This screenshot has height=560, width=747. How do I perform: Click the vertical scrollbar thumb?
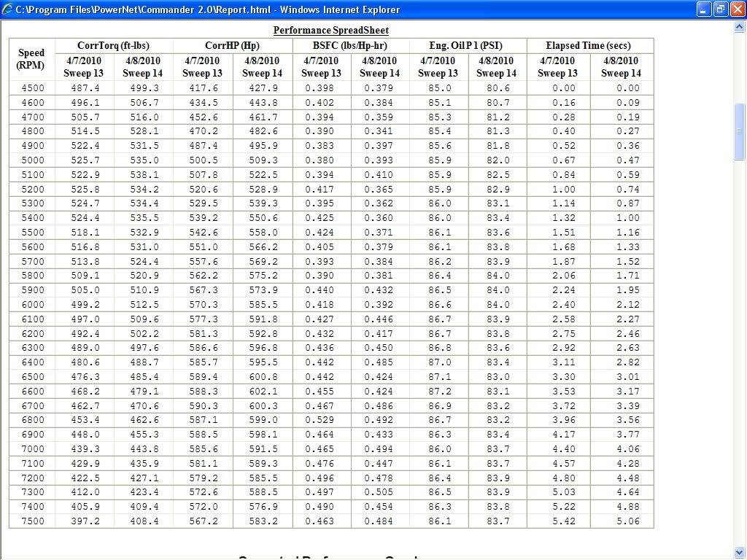point(740,131)
